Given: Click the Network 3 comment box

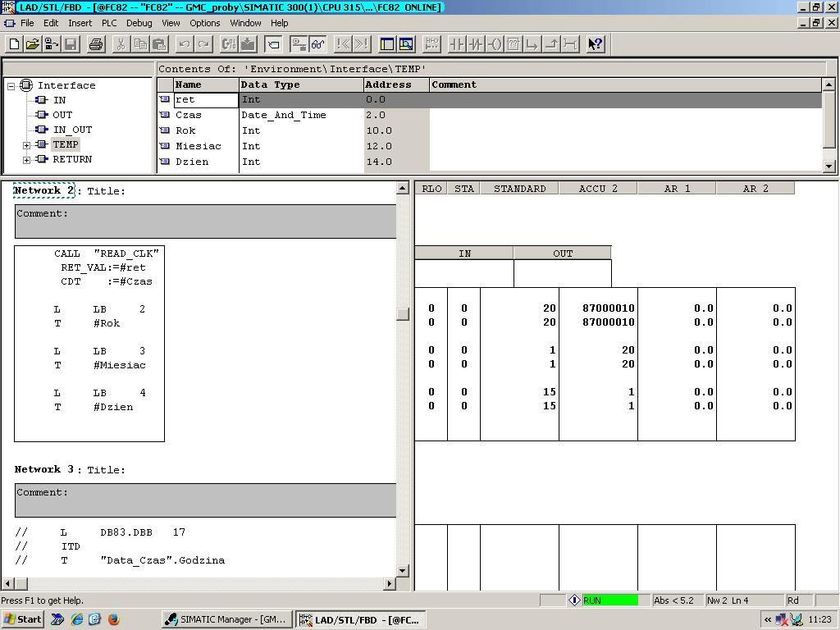Looking at the screenshot, I should pos(206,500).
